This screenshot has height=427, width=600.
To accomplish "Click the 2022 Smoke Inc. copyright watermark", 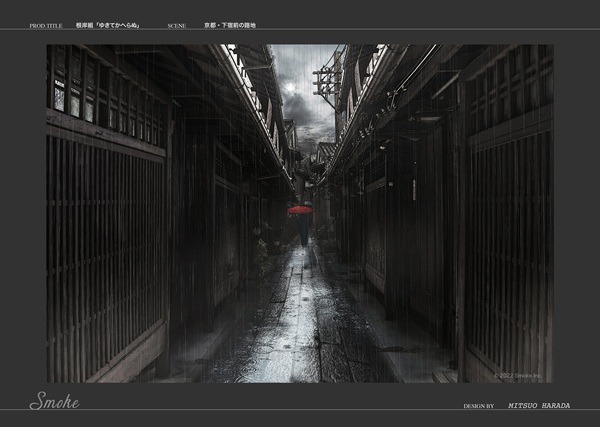I will coord(521,376).
